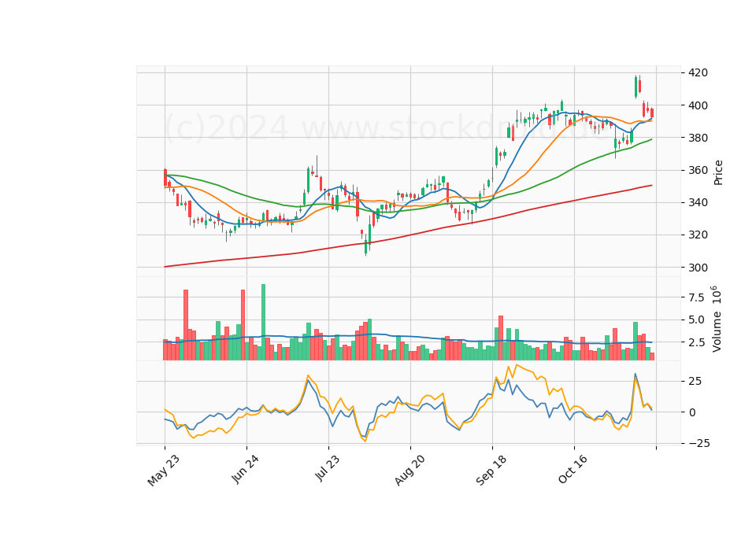The image size is (756, 543).
Task: Click the 340 price axis value
Action: 699,202
